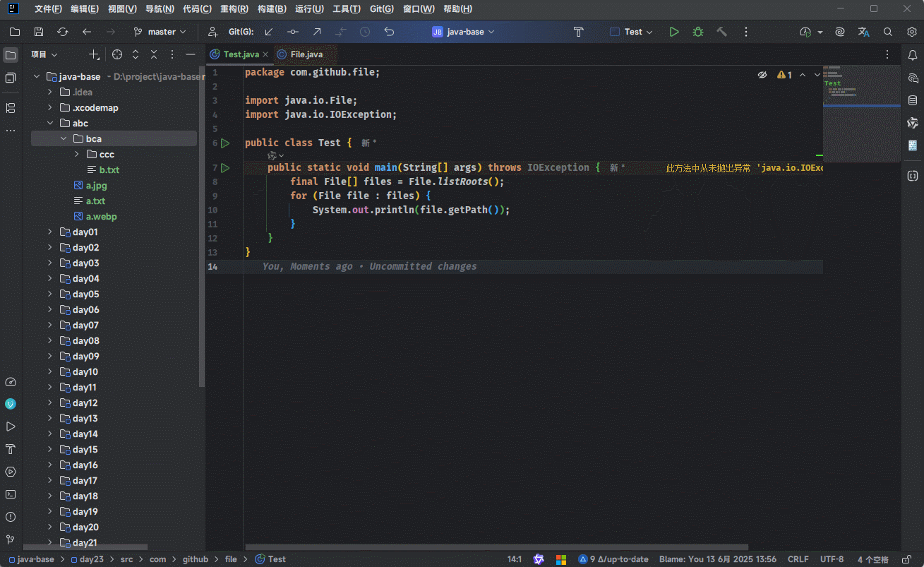This screenshot has height=567, width=924.
Task: Click the Git rollback arrow icon
Action: click(389, 32)
